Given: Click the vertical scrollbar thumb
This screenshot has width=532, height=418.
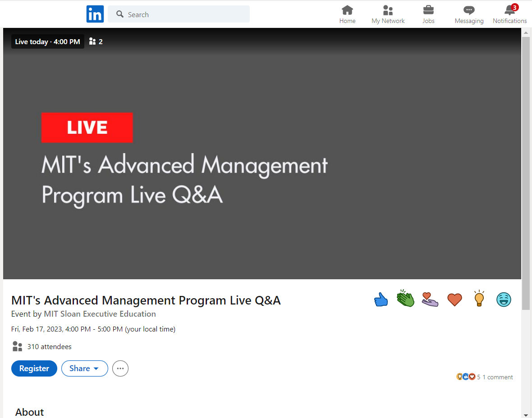Looking at the screenshot, I should coord(526,173).
